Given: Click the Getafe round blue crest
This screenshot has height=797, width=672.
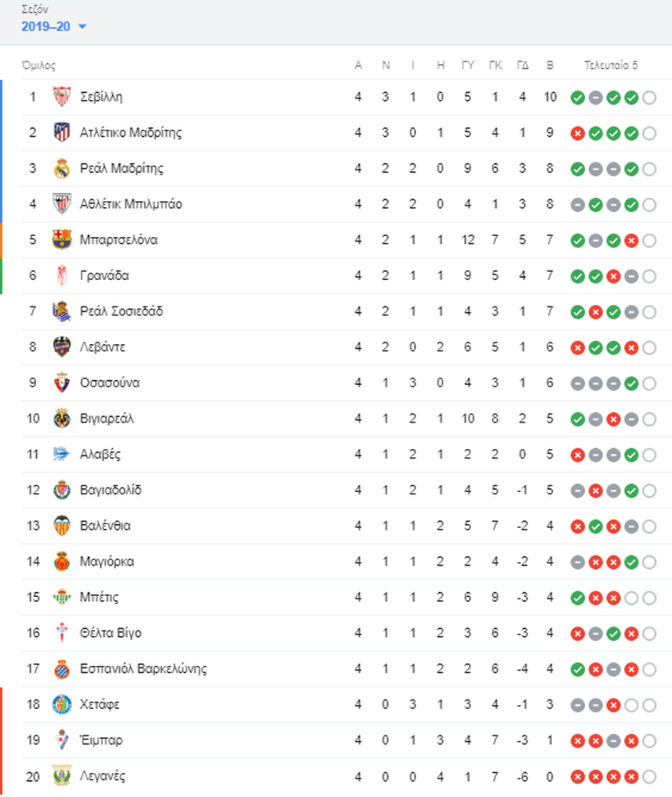Looking at the screenshot, I should click(x=62, y=704).
